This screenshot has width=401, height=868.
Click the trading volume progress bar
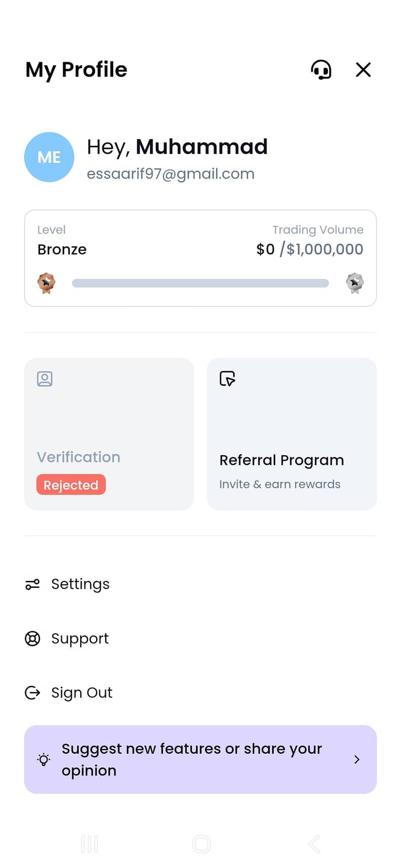(x=200, y=283)
